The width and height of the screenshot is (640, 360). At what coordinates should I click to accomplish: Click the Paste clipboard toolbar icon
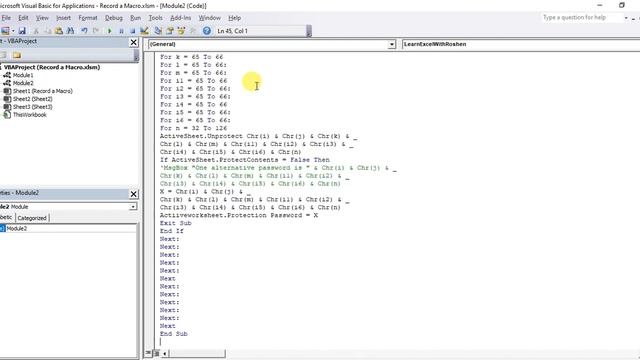click(x=59, y=31)
